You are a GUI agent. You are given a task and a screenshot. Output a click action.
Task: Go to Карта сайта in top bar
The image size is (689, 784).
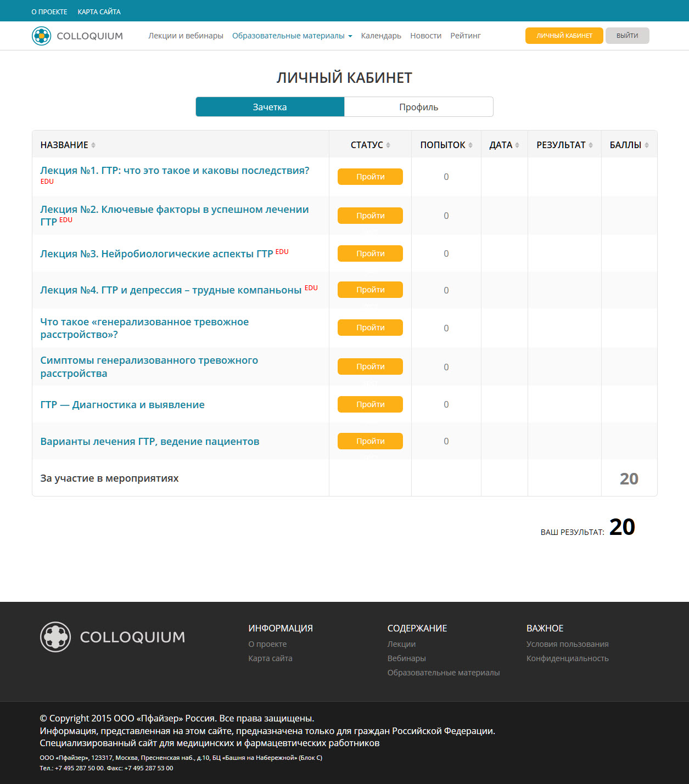99,12
